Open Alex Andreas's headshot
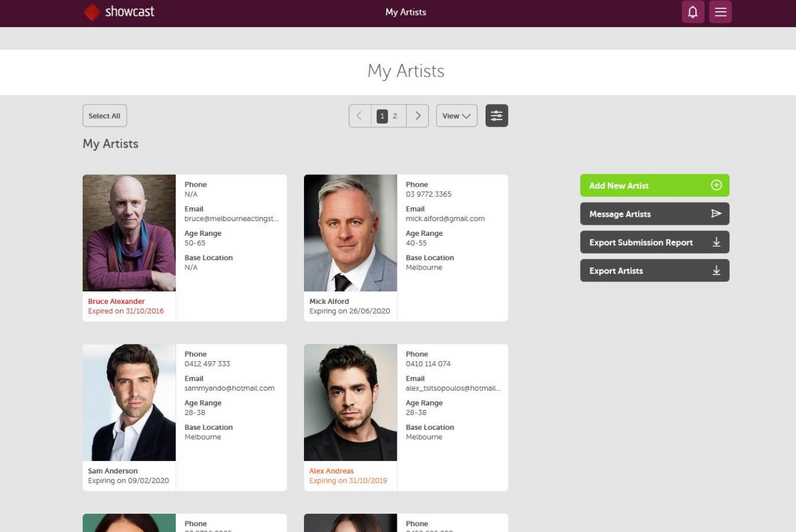 [x=350, y=403]
